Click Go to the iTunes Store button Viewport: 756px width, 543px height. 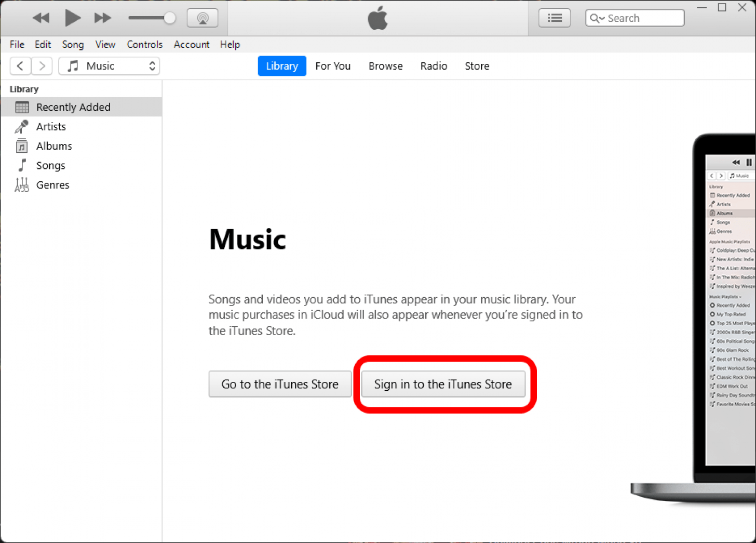pos(280,384)
